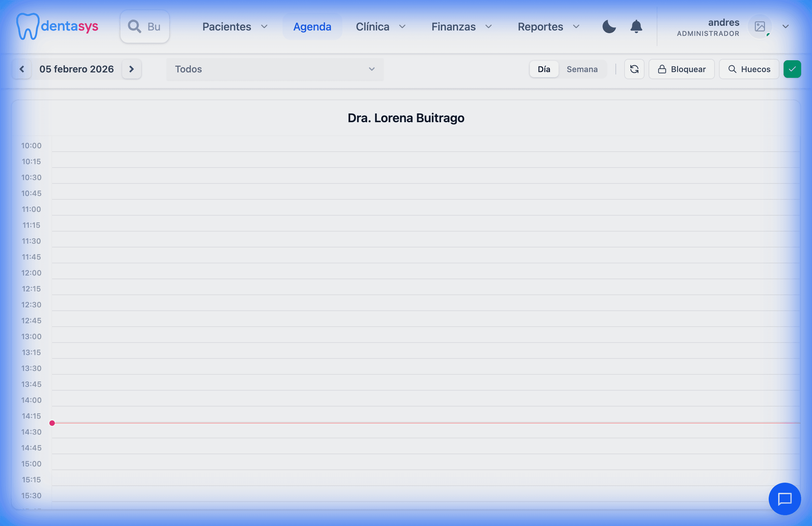Click the Huecos button
Screen dimensions: 812x526
[x=749, y=69]
